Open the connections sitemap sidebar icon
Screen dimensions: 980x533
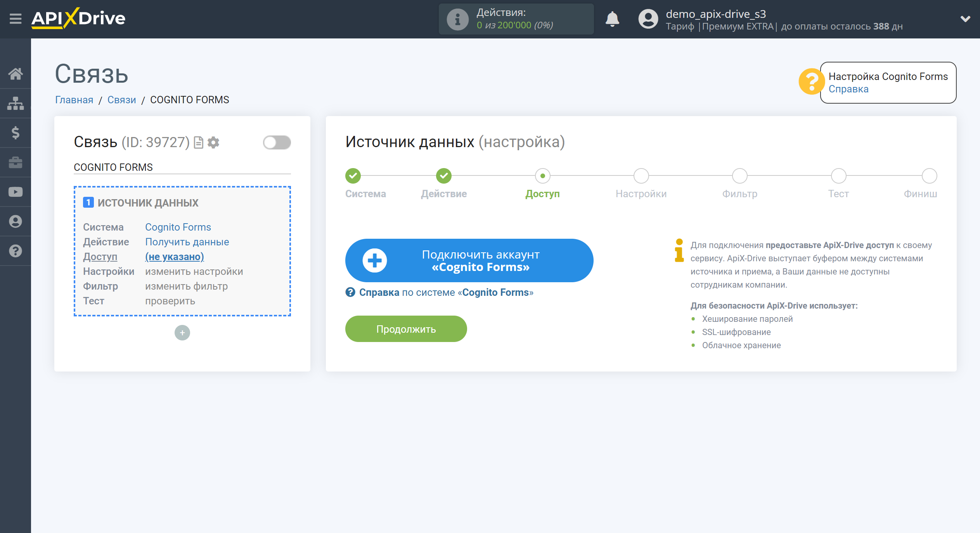pyautogui.click(x=16, y=103)
